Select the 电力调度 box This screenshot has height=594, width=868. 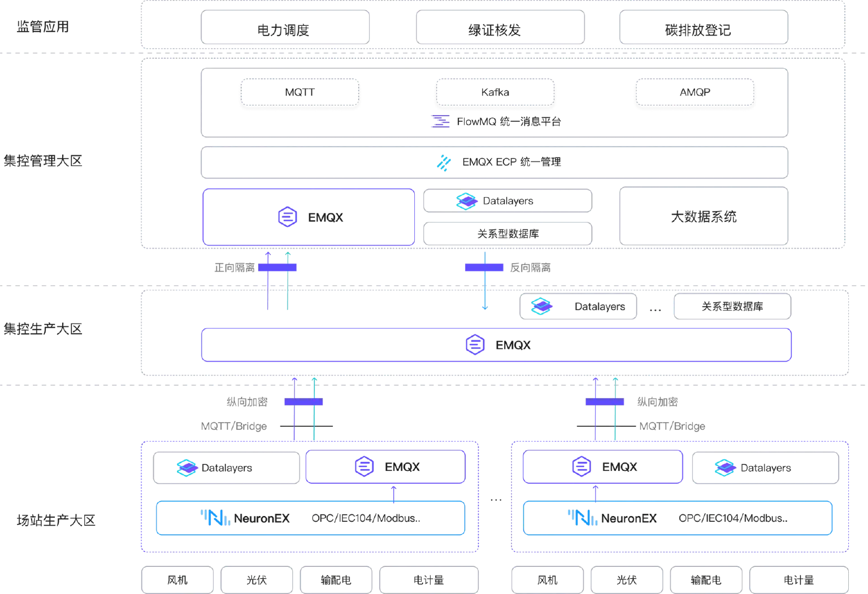click(285, 27)
